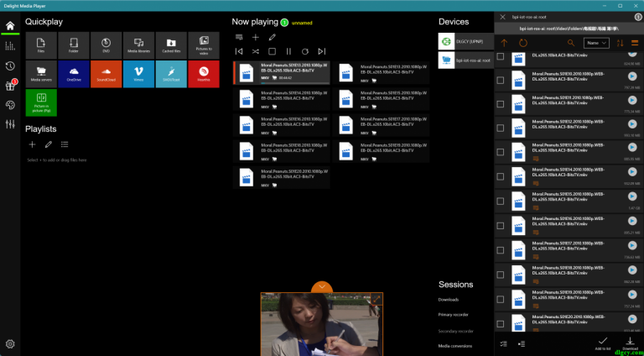Open settings gear at bottom left
This screenshot has height=356, width=644.
pyautogui.click(x=10, y=343)
